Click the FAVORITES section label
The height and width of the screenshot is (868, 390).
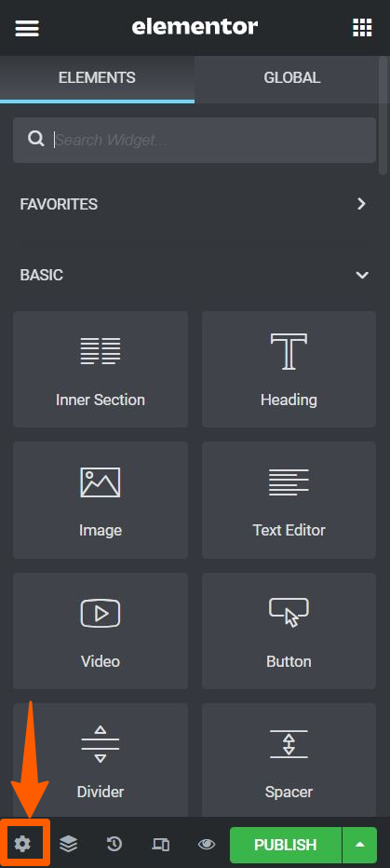point(59,204)
